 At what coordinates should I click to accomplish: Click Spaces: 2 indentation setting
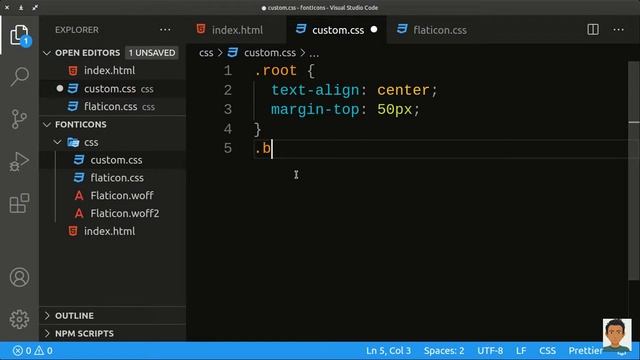444,351
